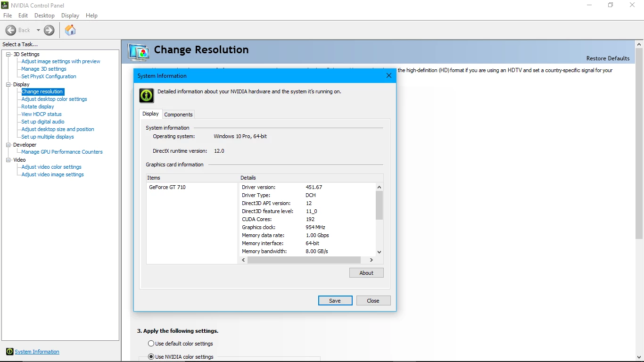The height and width of the screenshot is (362, 644).
Task: Open the System Information link
Action: click(37, 352)
